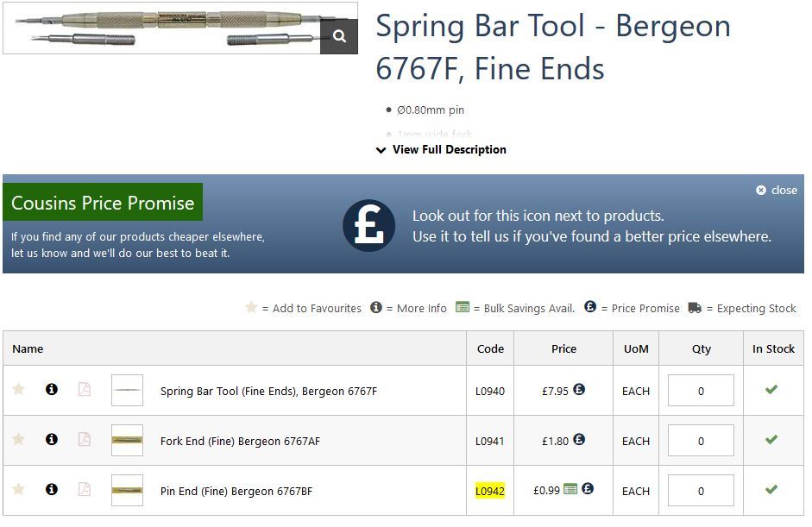Image resolution: width=812 pixels, height=527 pixels.
Task: Open more info for Spring Bar Tool row
Action: pyautogui.click(x=51, y=389)
